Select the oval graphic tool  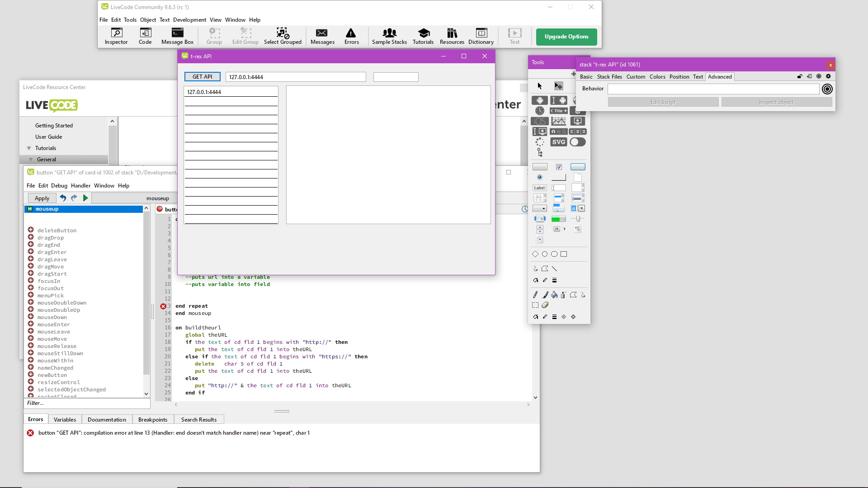click(545, 254)
